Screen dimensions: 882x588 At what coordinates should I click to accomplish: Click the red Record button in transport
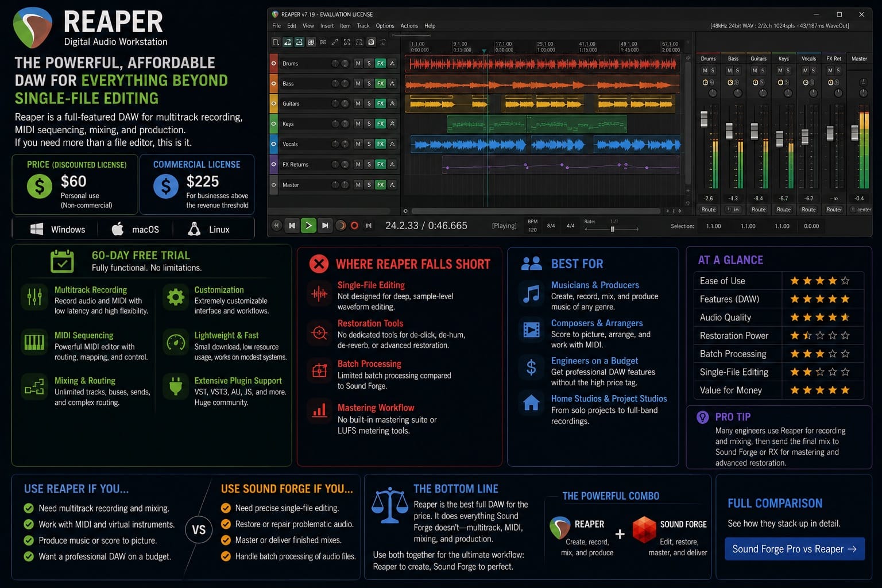tap(354, 226)
